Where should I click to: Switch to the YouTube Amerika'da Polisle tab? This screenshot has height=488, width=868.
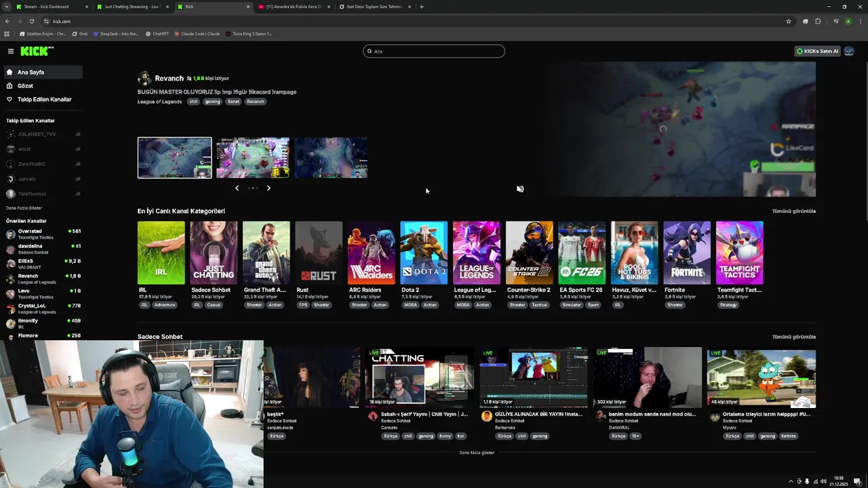[294, 7]
